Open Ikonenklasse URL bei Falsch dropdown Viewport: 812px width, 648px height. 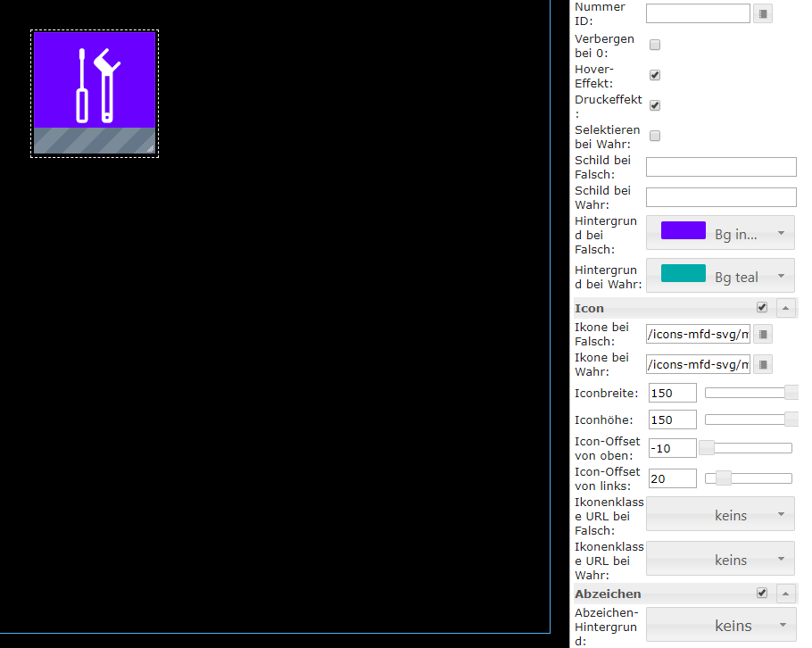720,514
